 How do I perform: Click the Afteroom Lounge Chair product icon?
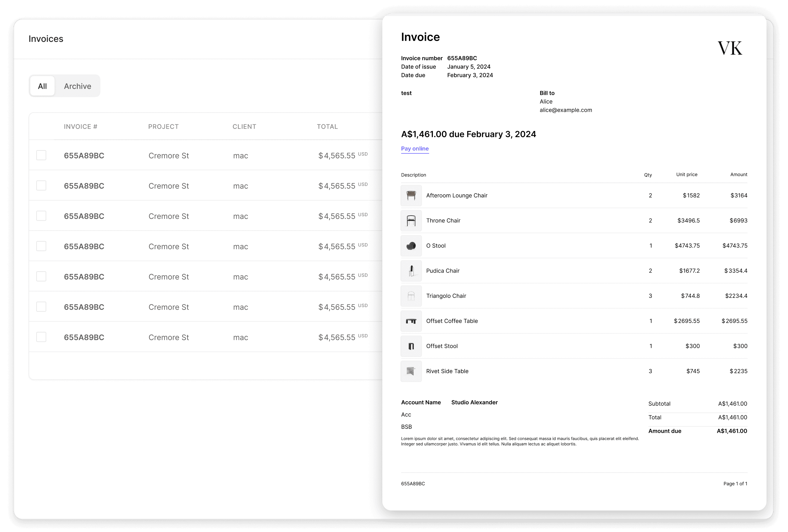(x=411, y=196)
